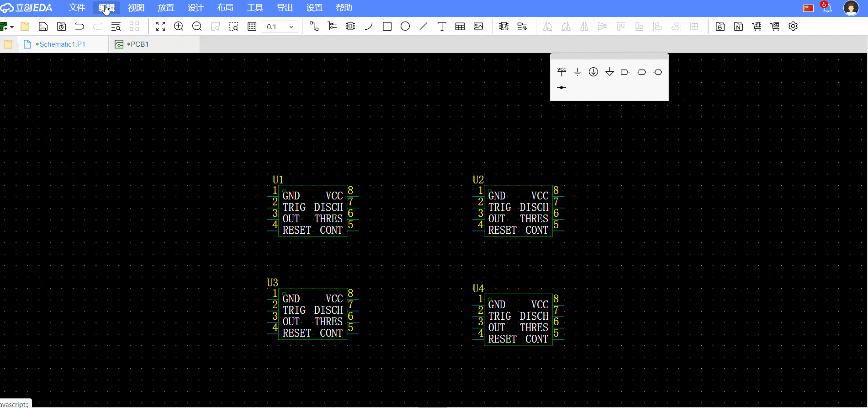Screen dimensions: 868x408
Task: Zoom out of the canvas
Action: click(x=197, y=27)
